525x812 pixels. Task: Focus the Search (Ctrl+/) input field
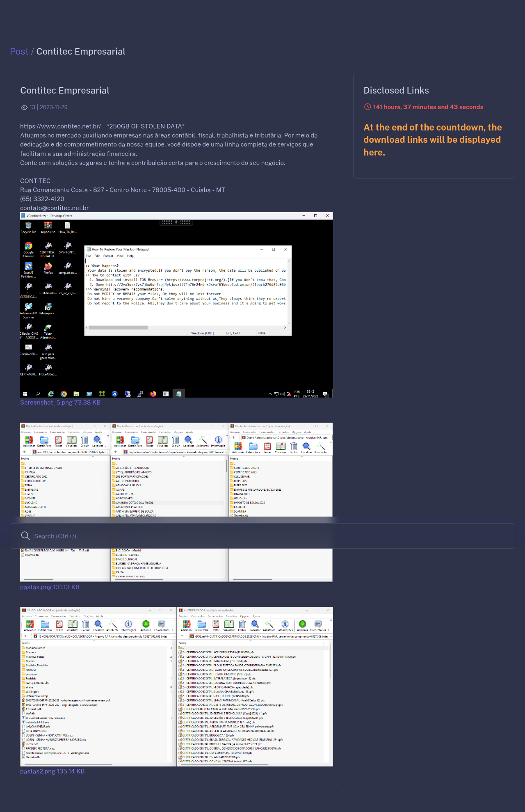point(262,536)
